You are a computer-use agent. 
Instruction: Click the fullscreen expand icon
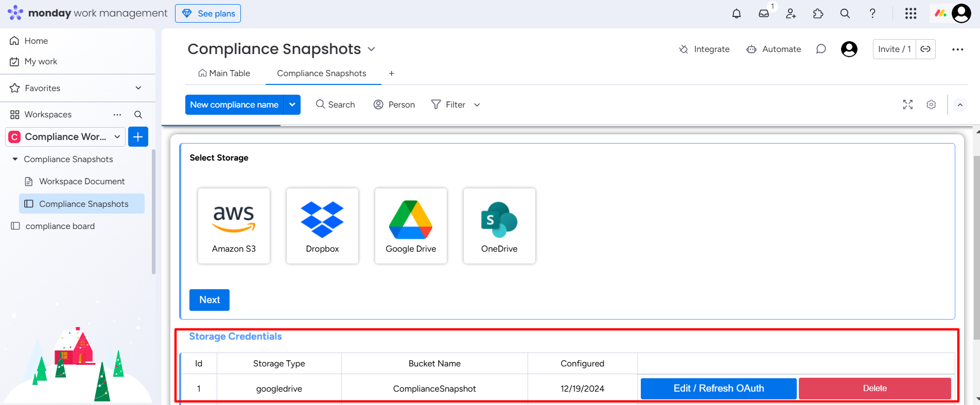tap(908, 104)
